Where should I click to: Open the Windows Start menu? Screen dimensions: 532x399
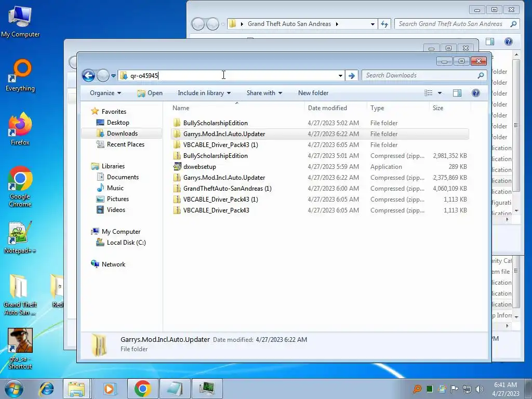(14, 389)
